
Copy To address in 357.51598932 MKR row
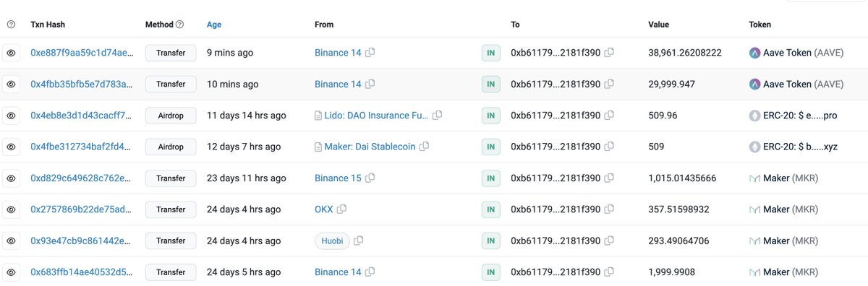(x=609, y=209)
